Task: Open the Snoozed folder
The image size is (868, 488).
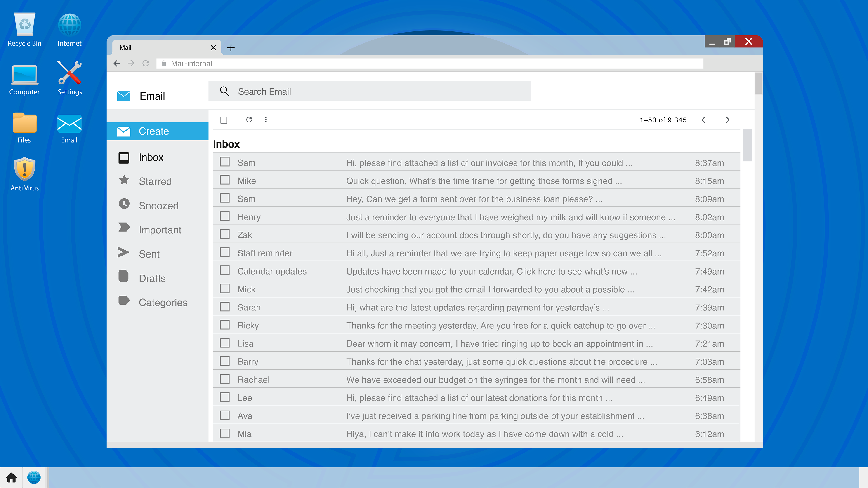Action: tap(158, 205)
